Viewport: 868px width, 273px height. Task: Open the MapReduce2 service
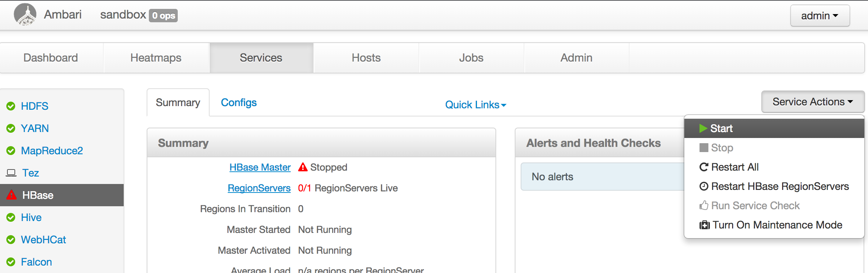[52, 151]
